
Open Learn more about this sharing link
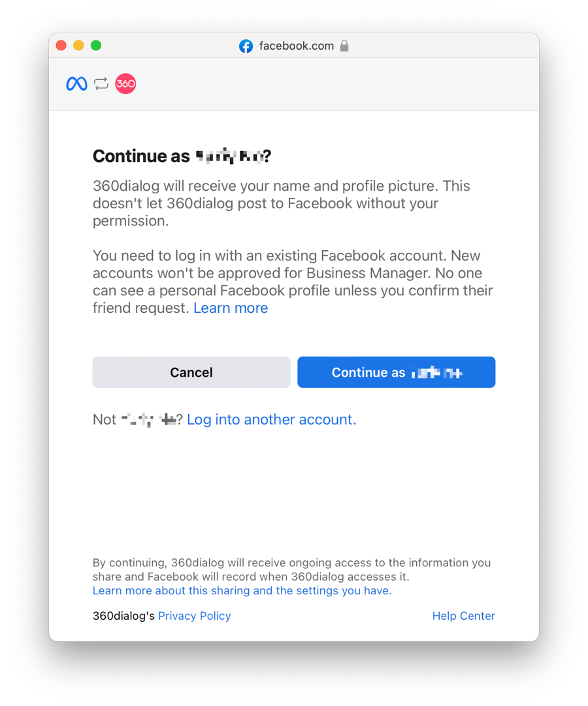tap(242, 591)
